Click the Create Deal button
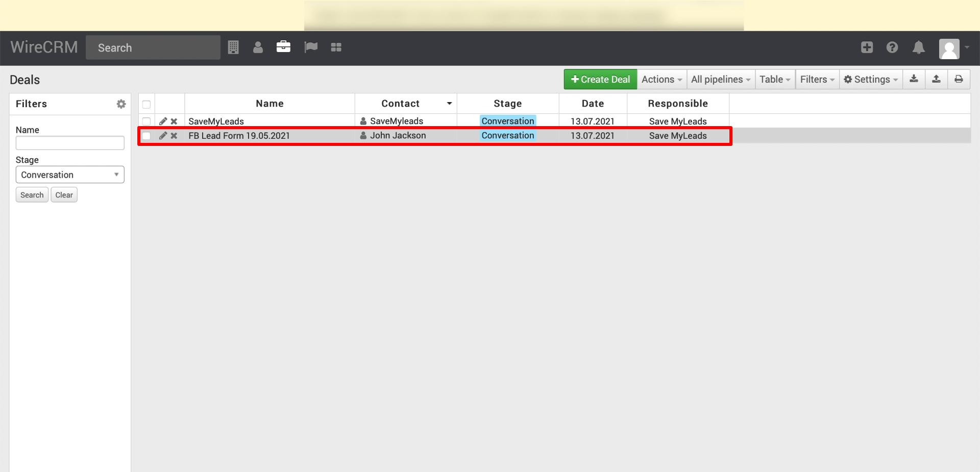Viewport: 980px width, 472px height. click(600, 79)
